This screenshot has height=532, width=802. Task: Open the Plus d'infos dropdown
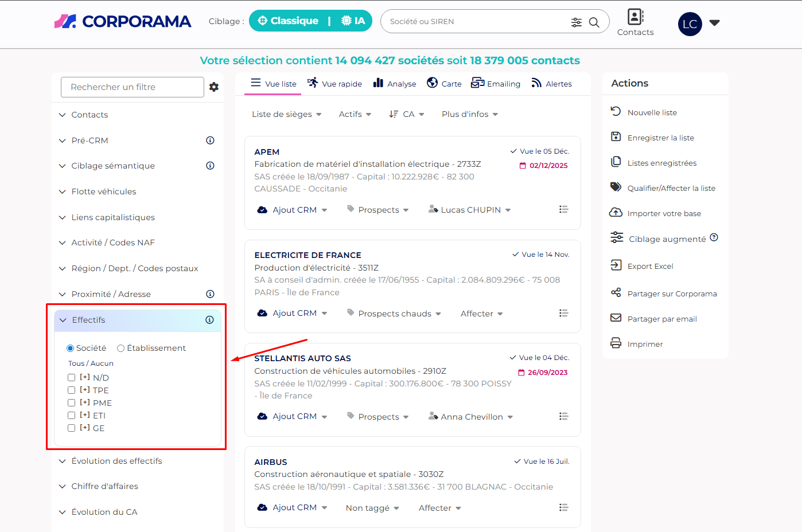click(469, 114)
